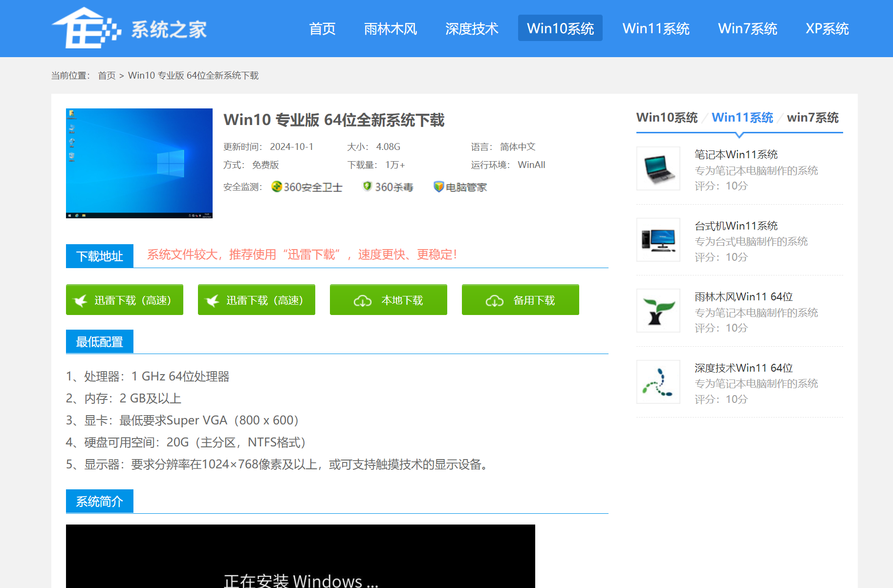Open the 深度技术Win11 64位 sidebar link
The height and width of the screenshot is (588, 893).
[743, 368]
